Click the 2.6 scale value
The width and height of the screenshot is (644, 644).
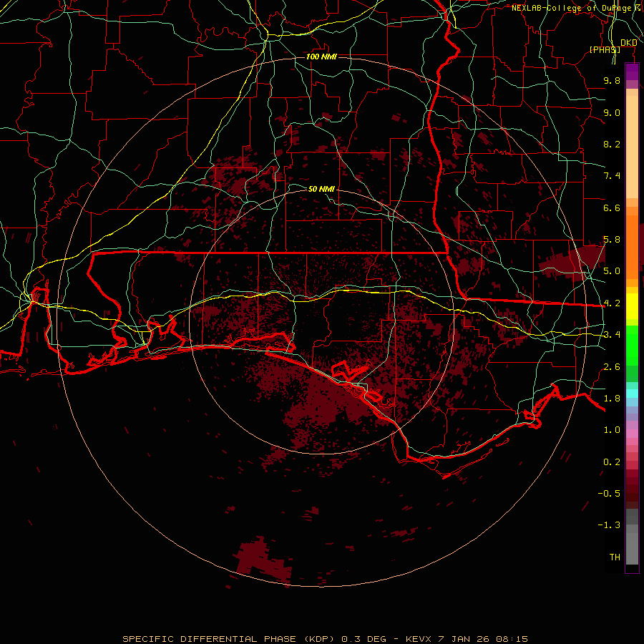pyautogui.click(x=612, y=367)
